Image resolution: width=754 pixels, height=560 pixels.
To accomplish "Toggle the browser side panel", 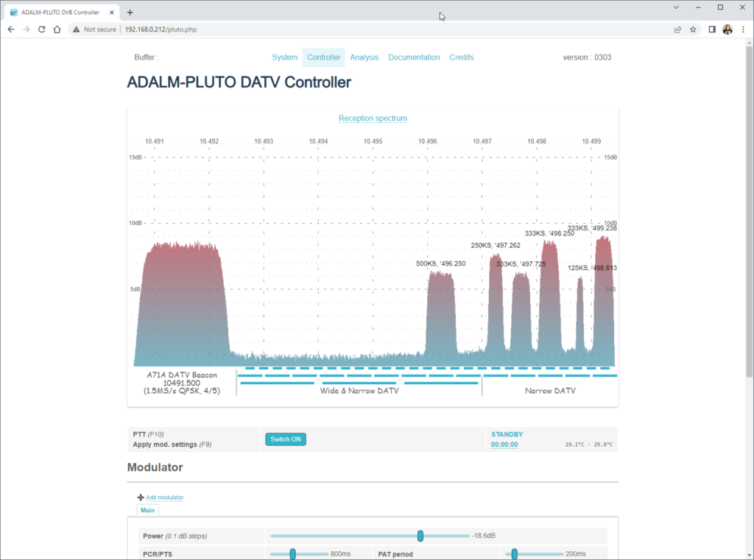I will [712, 29].
